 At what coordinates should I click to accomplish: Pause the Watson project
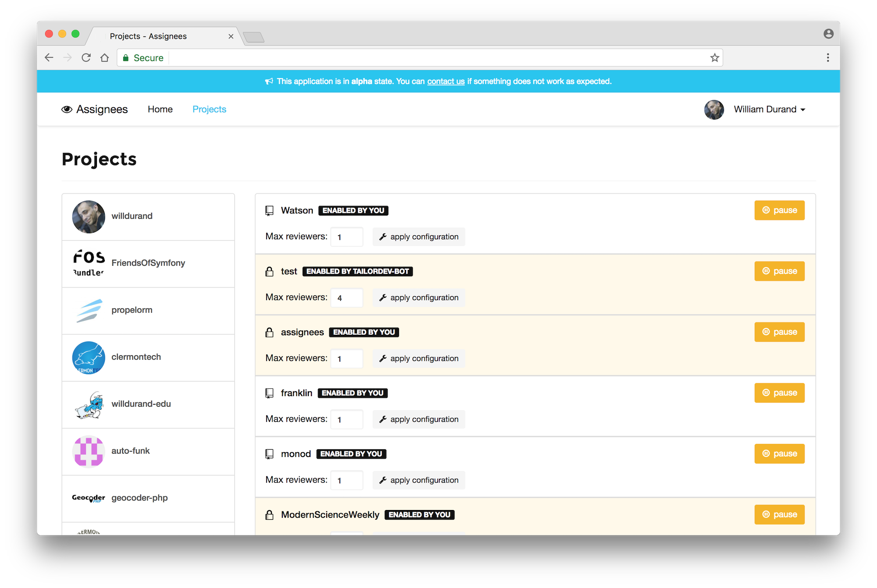[779, 210]
